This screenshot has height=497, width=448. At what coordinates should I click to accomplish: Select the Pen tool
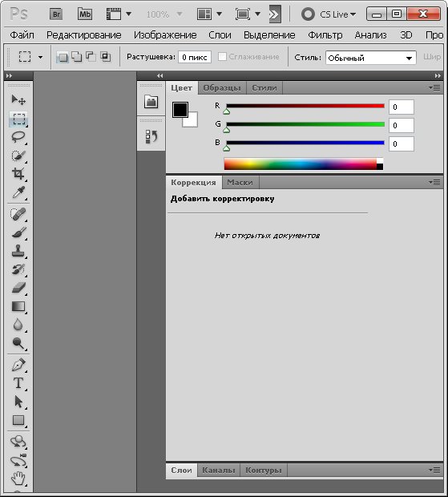click(x=18, y=365)
